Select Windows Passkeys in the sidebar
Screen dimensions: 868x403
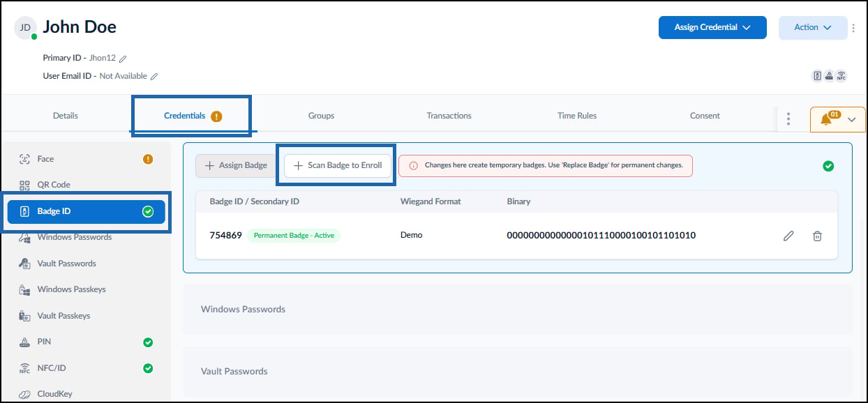tap(86, 289)
